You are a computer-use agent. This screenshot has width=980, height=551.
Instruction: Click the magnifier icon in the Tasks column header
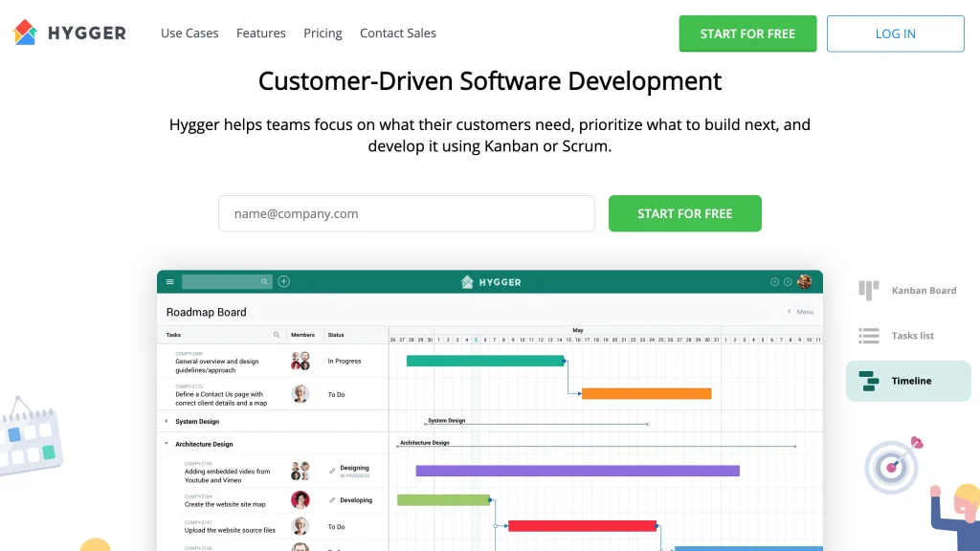[x=278, y=335]
